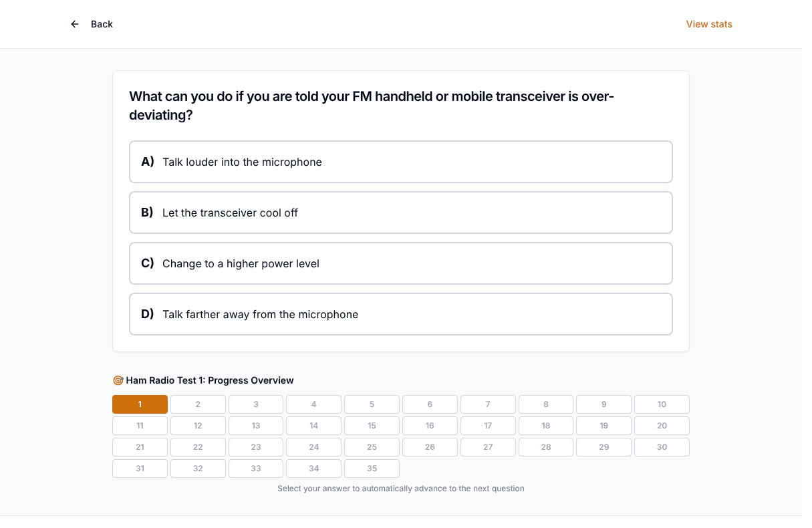Choose answer B: Let the transceiver cool off
812x528 pixels.
[401, 213]
